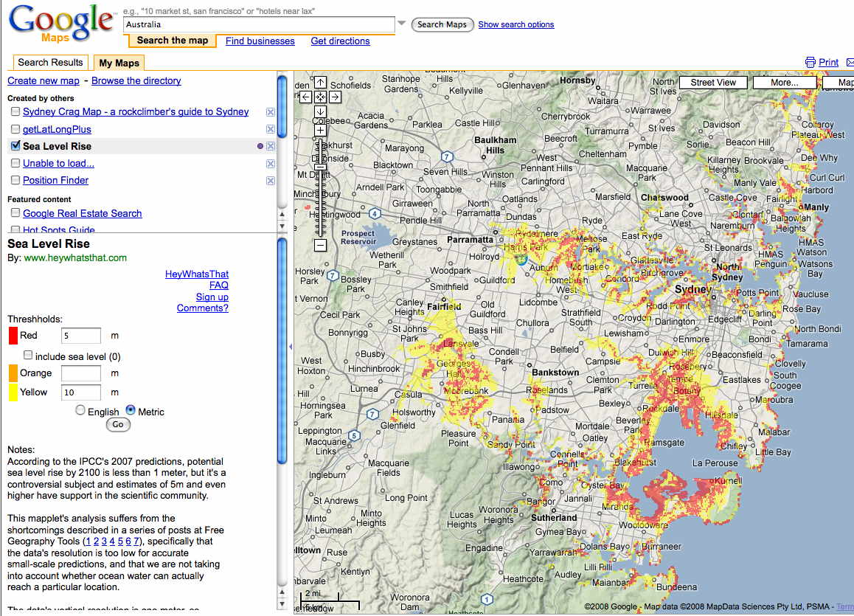Pan the map right with the arrow
Image resolution: width=854 pixels, height=616 pixels.
click(x=335, y=97)
